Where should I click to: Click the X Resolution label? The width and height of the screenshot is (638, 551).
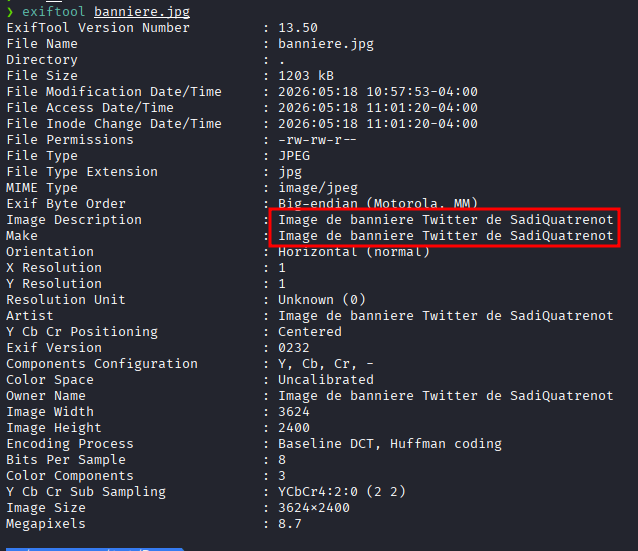click(54, 268)
